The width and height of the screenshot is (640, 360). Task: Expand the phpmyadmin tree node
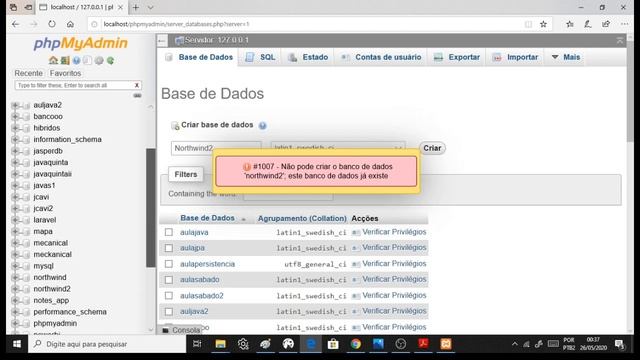pos(15,323)
